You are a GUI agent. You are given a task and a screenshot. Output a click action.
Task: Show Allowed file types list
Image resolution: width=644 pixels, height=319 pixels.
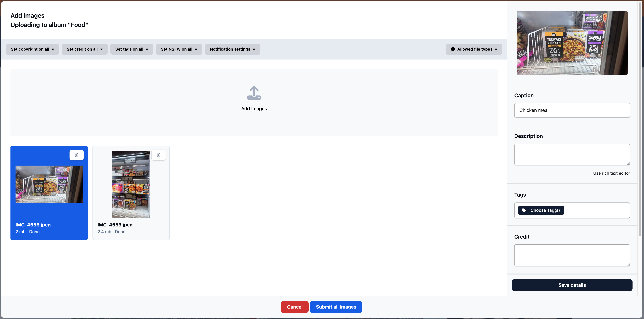474,49
